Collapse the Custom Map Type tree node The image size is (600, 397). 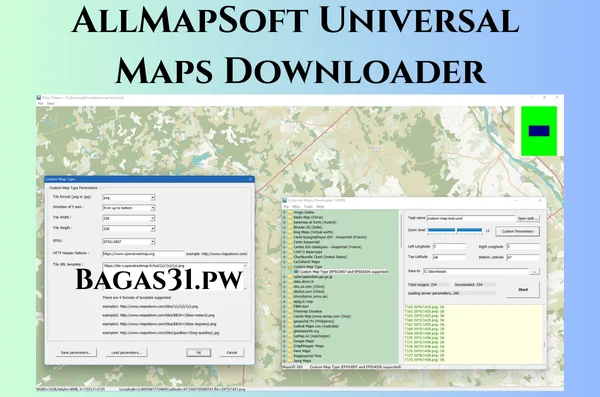(284, 266)
